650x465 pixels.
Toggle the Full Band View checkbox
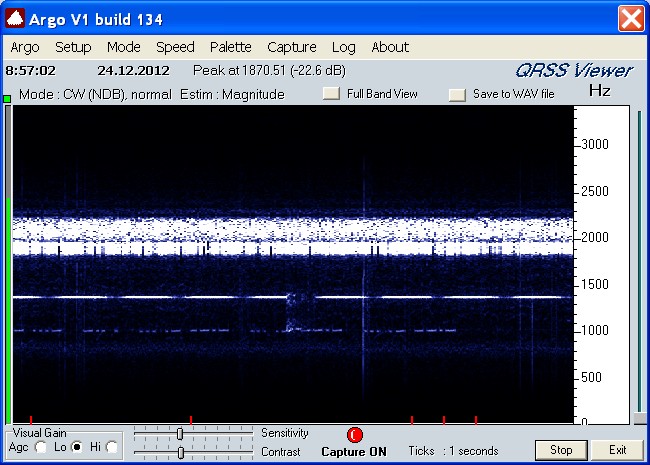click(x=331, y=94)
